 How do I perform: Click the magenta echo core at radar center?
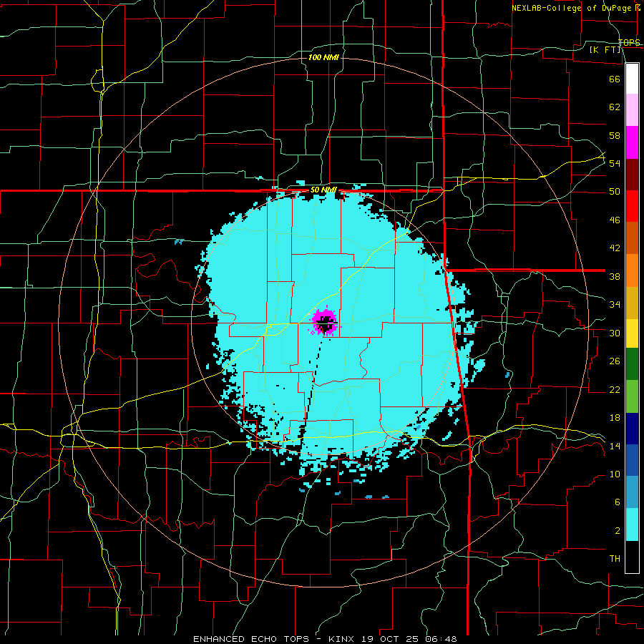(x=324, y=321)
